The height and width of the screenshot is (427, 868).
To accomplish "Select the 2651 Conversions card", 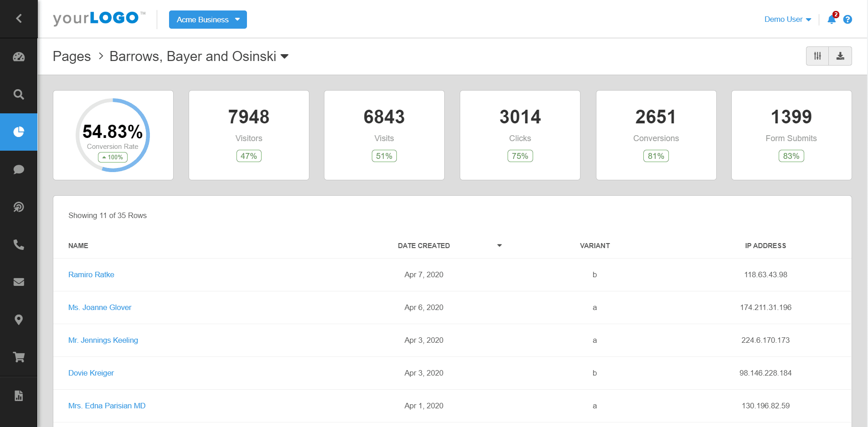I will click(x=656, y=135).
